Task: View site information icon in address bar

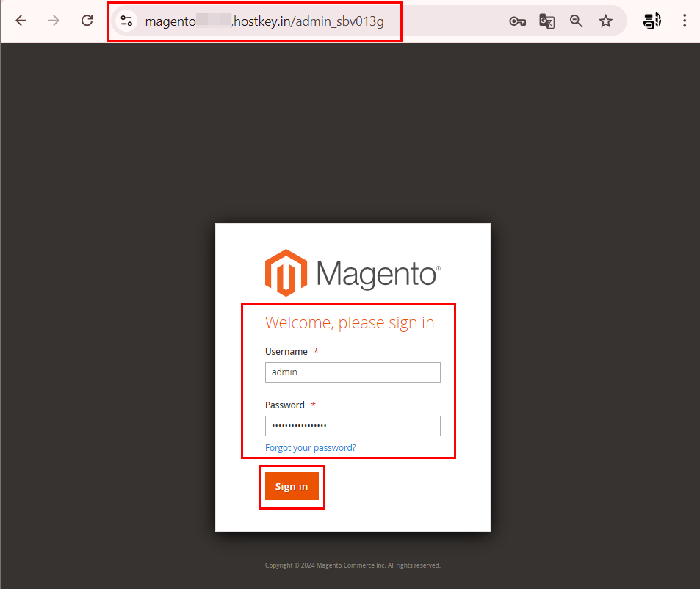Action: (126, 21)
